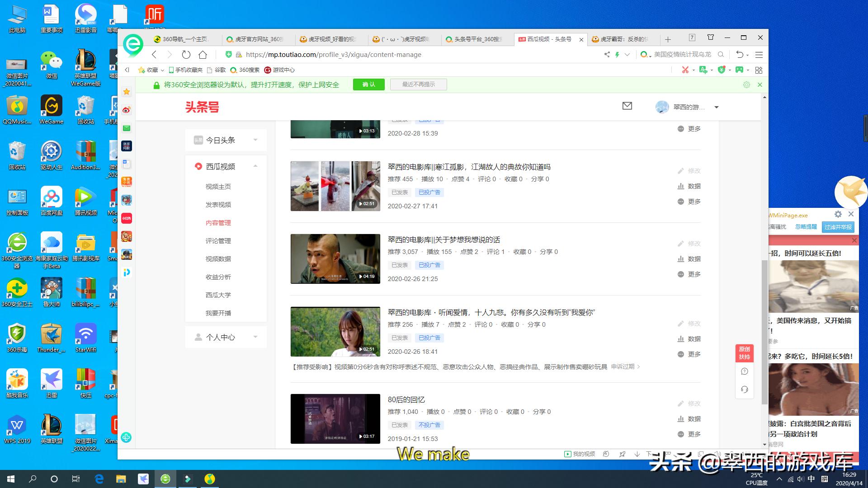Click the lightning speed-boost icon near address bar

[x=618, y=54]
